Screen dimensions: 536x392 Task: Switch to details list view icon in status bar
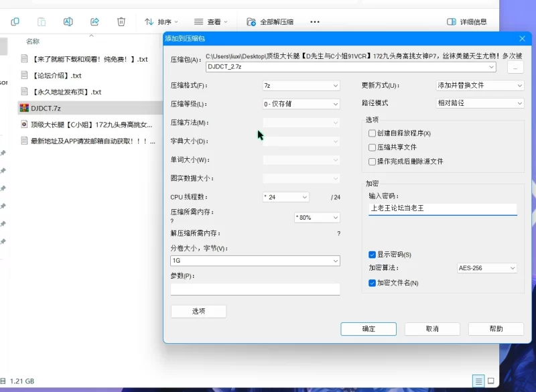tap(478, 381)
